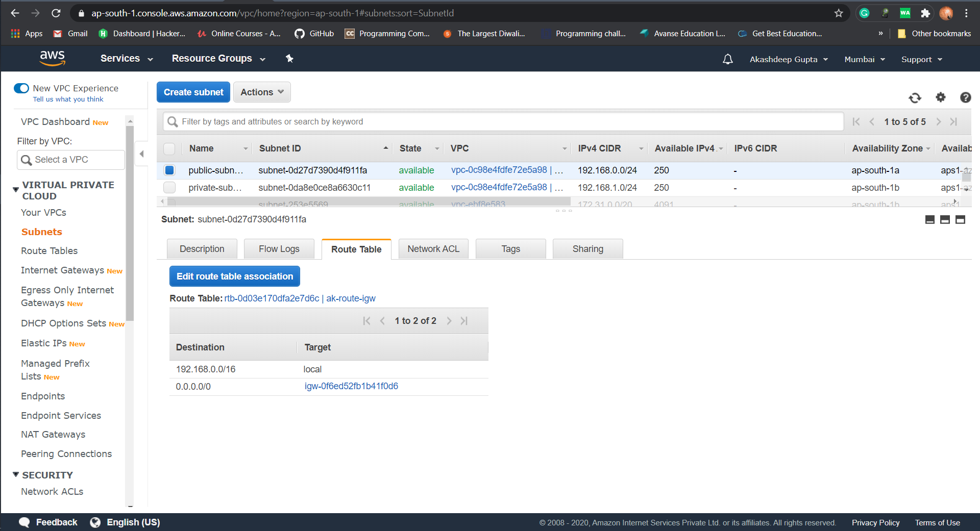Open the Flow Logs tab
This screenshot has width=980, height=531.
279,249
